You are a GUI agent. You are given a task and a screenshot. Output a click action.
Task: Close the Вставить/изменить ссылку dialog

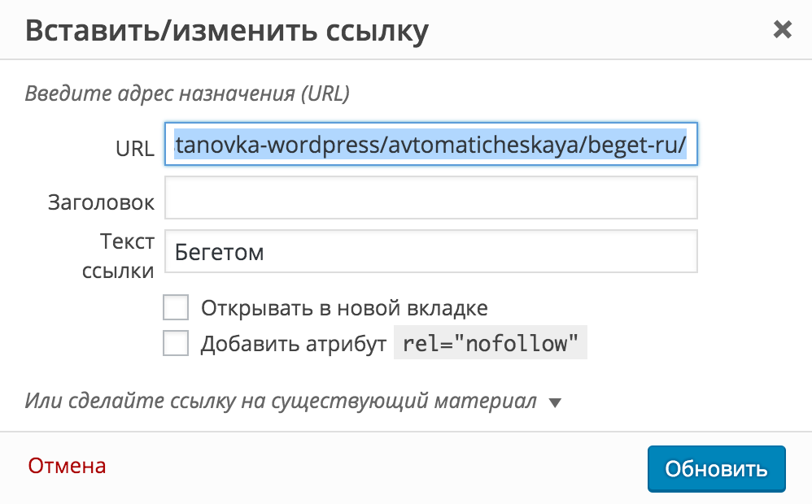[x=782, y=29]
